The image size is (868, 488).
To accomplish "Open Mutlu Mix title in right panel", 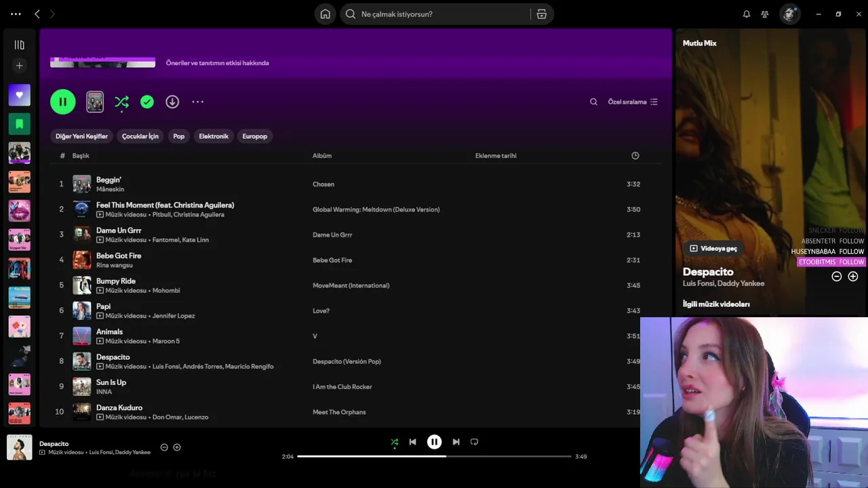I will (699, 43).
